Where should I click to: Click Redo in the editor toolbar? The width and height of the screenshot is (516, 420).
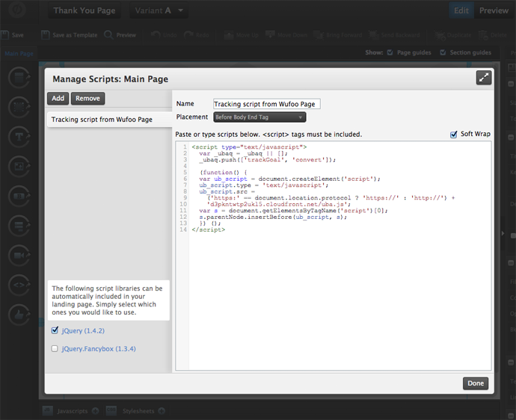[x=197, y=35]
